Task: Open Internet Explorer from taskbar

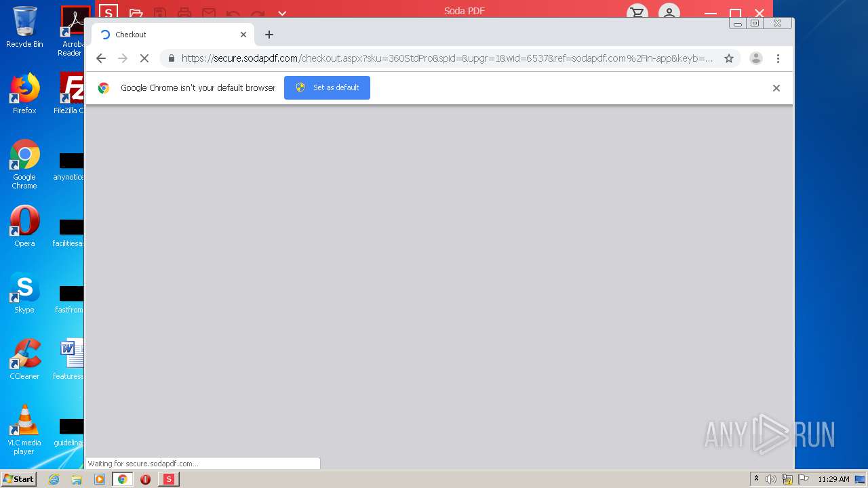Action: (x=54, y=479)
